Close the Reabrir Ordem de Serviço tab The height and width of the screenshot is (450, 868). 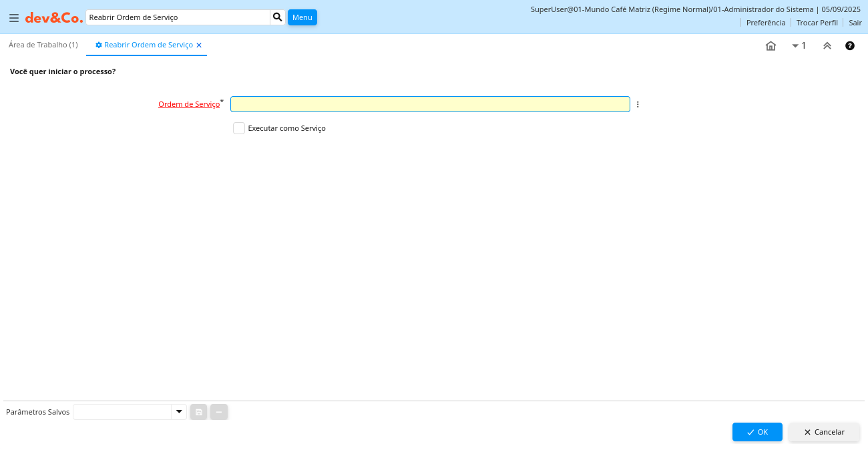tap(199, 45)
